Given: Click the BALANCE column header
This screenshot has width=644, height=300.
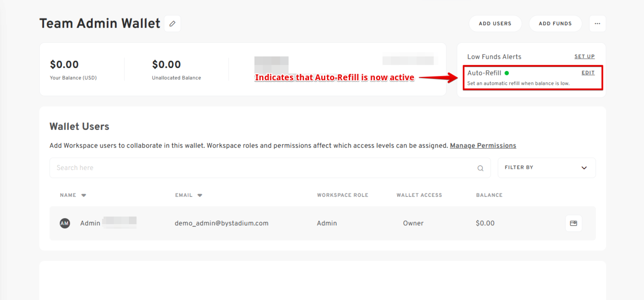Looking at the screenshot, I should point(489,195).
